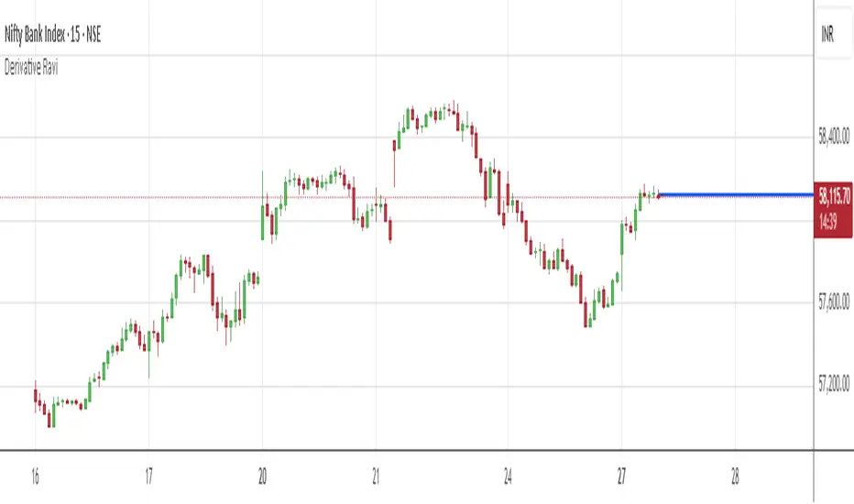Click date 28 on the time axis
Image resolution: width=854 pixels, height=504 pixels.
coord(736,477)
